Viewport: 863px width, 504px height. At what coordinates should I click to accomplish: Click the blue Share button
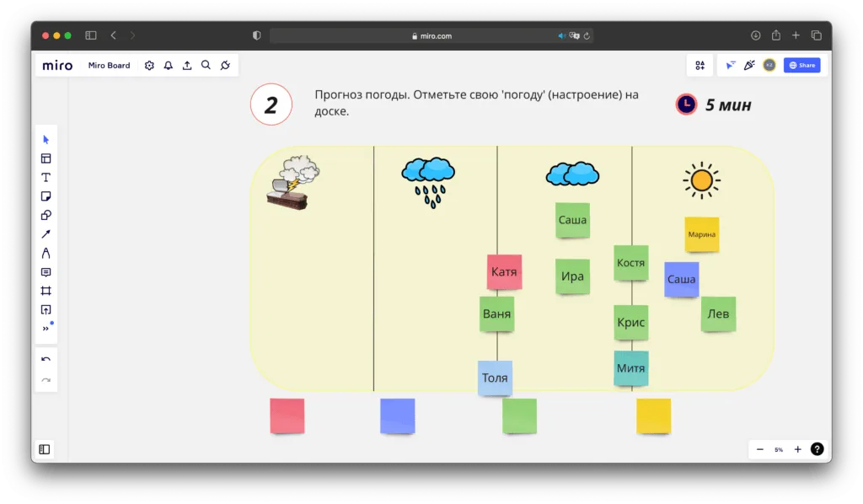pos(801,66)
